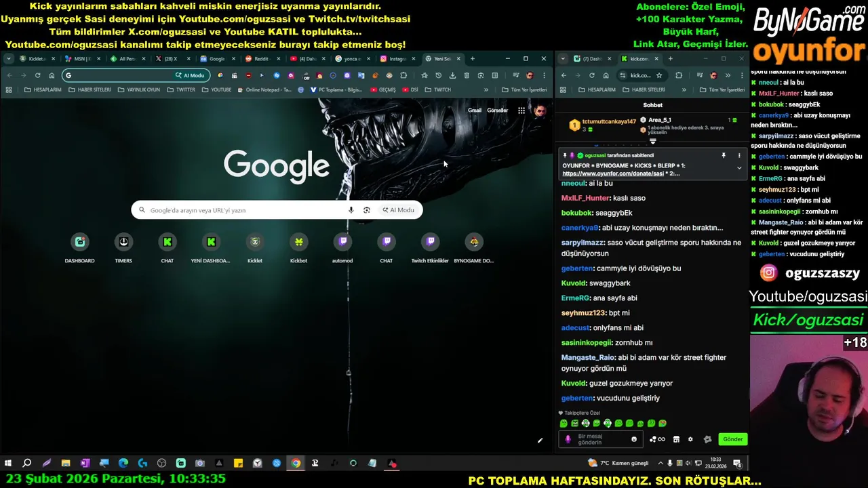The image size is (868, 488).
Task: Reload the Kick chat window page
Action: point(591,75)
